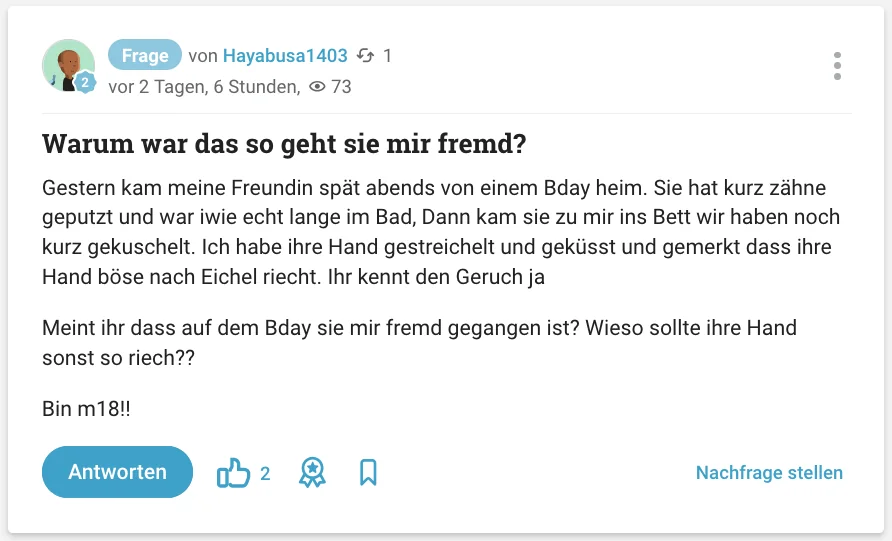Screen dimensions: 892x541
Task: Click the repost count 1
Action: point(388,56)
